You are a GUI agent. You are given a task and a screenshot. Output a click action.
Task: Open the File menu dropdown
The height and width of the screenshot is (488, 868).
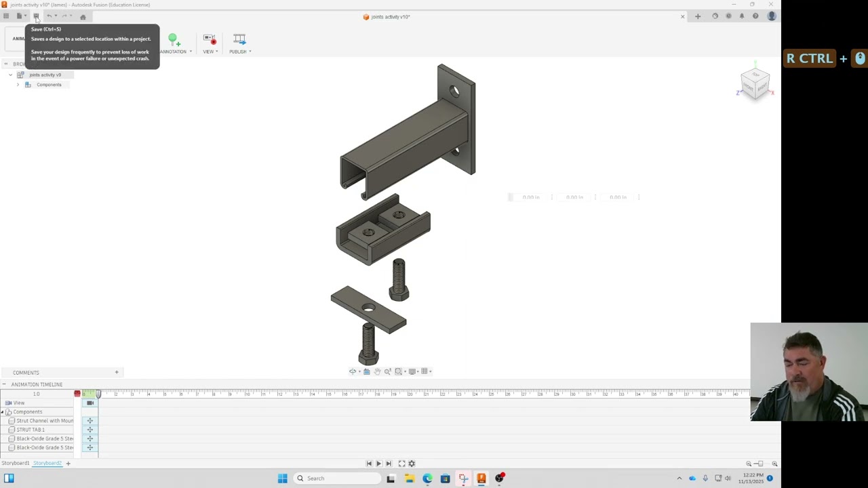click(20, 16)
